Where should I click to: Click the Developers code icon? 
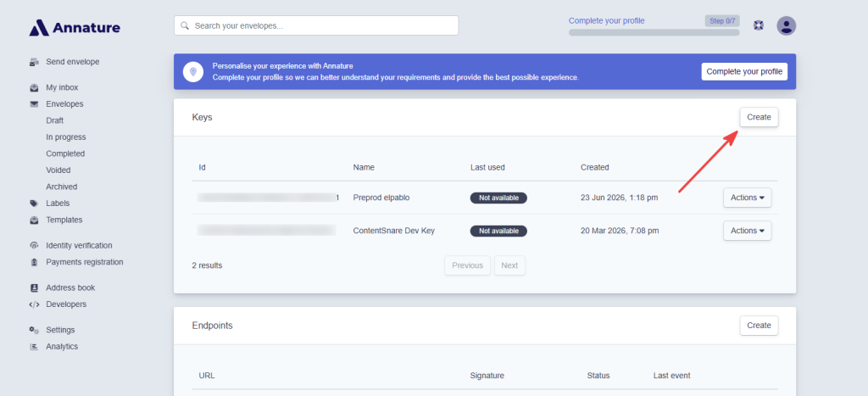tap(34, 304)
